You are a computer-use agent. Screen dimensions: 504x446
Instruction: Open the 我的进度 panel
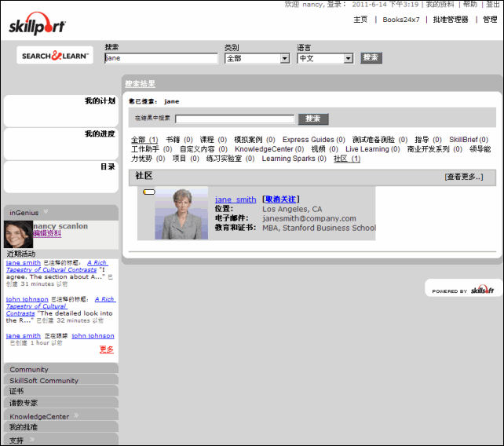click(x=61, y=144)
